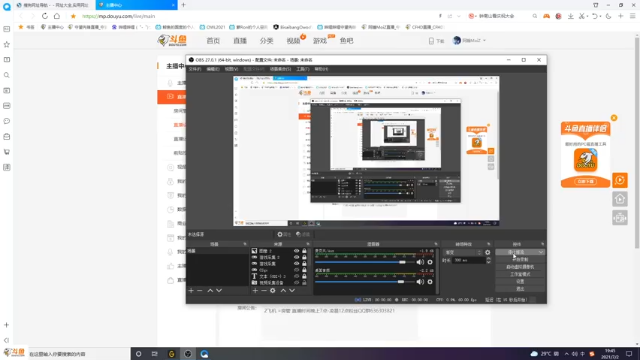Viewport: 640px width, 360px height.
Task: Toggle visibility of the fourth source row
Action: click(x=296, y=270)
